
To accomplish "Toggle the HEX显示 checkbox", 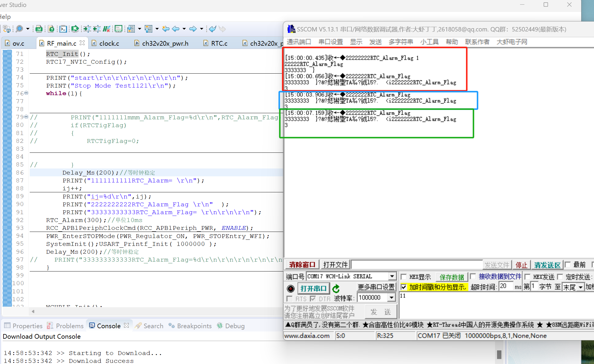I will [404, 277].
